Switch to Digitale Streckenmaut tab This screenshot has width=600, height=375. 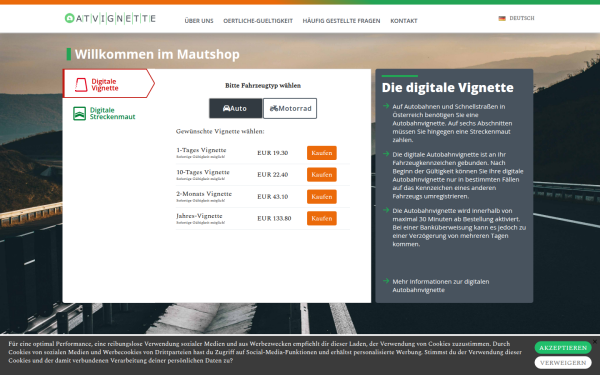(104, 113)
